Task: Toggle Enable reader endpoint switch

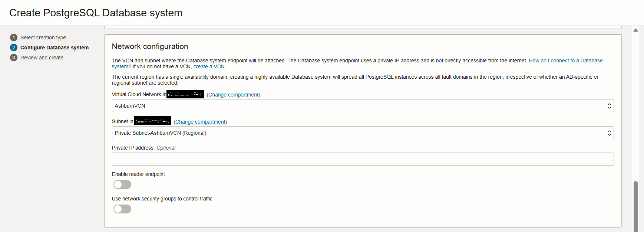Action: click(x=122, y=184)
